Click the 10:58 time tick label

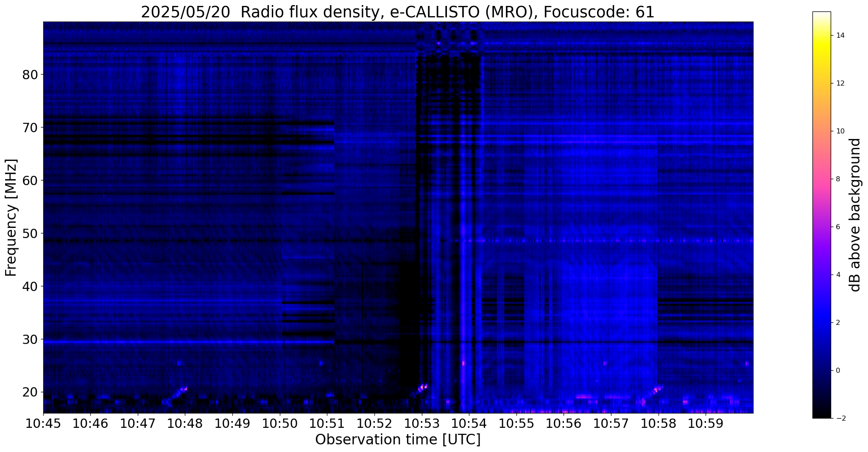[658, 424]
